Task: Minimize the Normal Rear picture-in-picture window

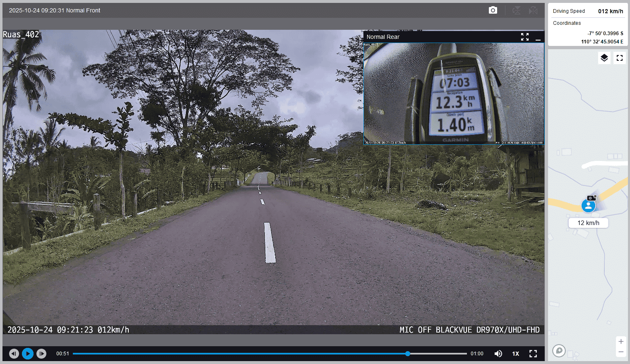Action: pyautogui.click(x=538, y=37)
